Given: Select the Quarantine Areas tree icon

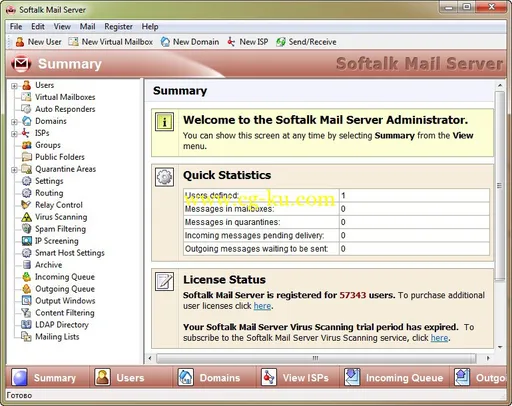Looking at the screenshot, I should tap(27, 169).
